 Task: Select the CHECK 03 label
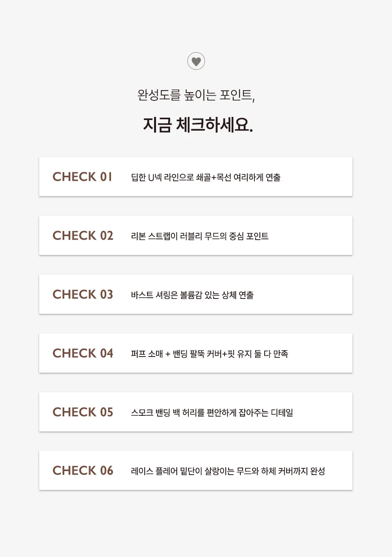click(83, 294)
